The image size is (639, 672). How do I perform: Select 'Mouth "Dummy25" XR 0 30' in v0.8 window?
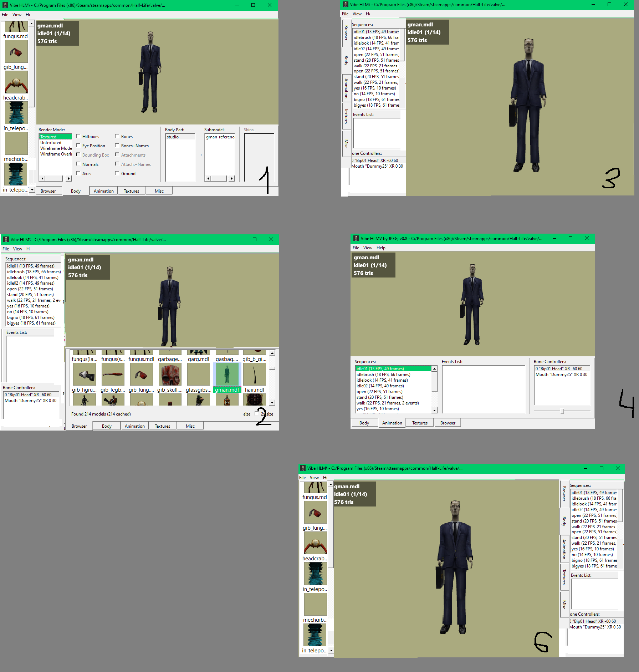561,375
